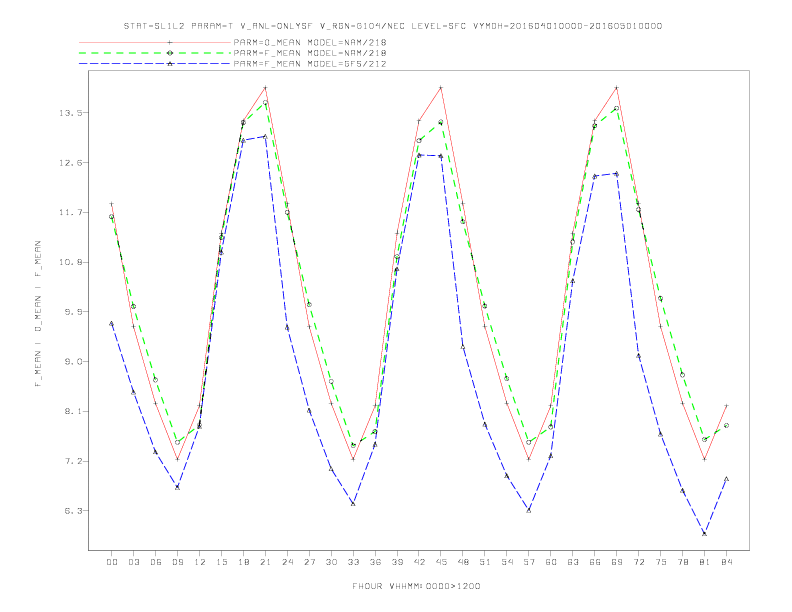Click y-axis tick value 13.5
The image size is (792, 612).
click(x=70, y=113)
